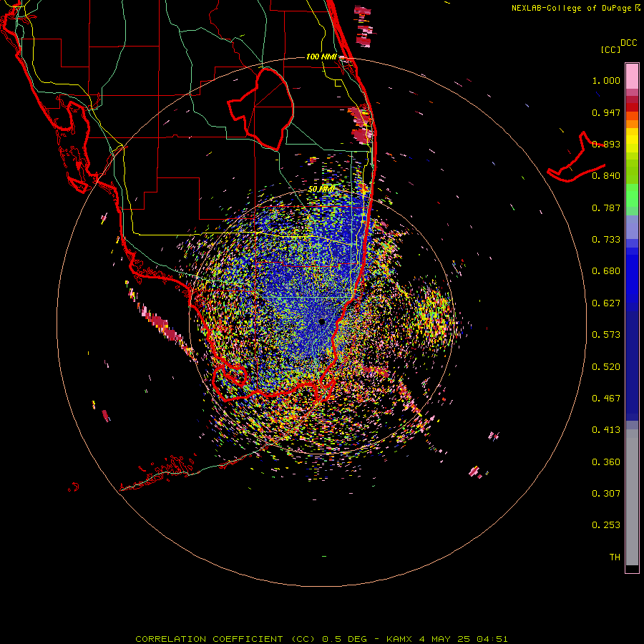Click the DCC product label
644x644 pixels.
click(628, 43)
